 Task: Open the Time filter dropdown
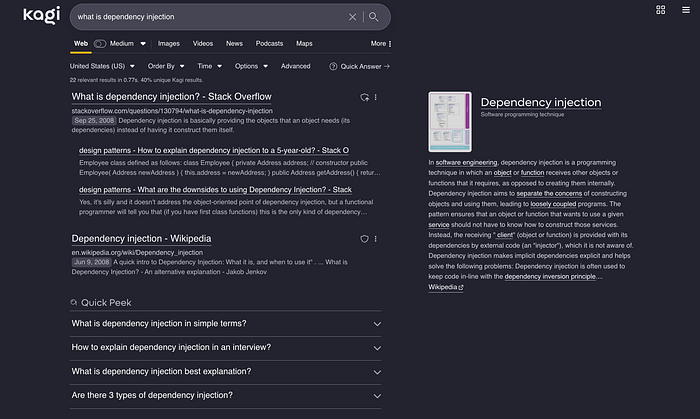point(209,66)
